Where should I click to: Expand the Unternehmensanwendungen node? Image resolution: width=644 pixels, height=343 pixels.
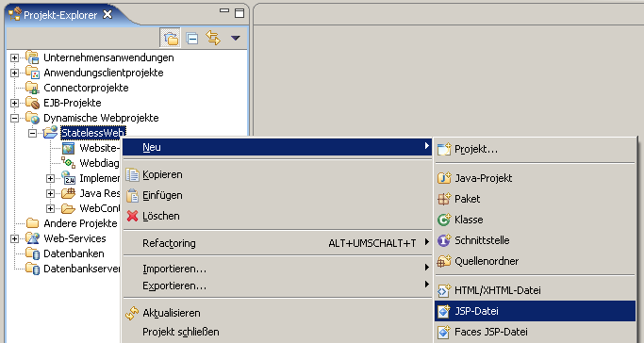14,57
